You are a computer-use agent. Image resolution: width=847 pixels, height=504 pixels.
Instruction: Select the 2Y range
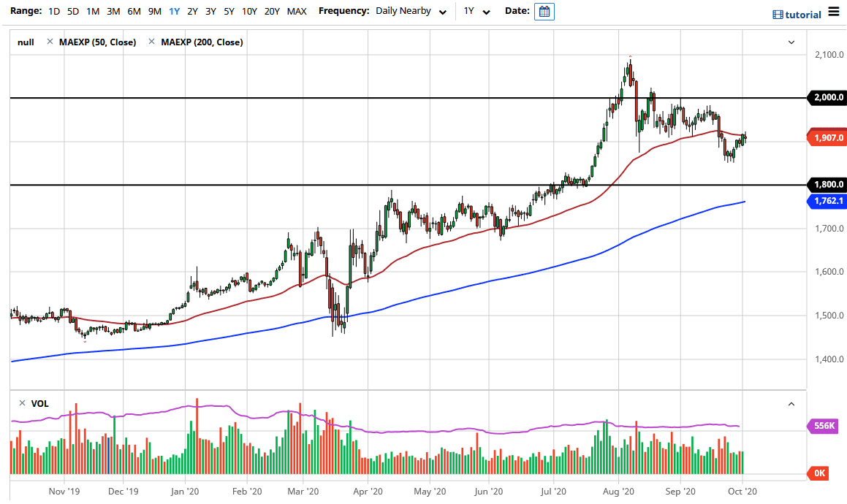point(192,12)
